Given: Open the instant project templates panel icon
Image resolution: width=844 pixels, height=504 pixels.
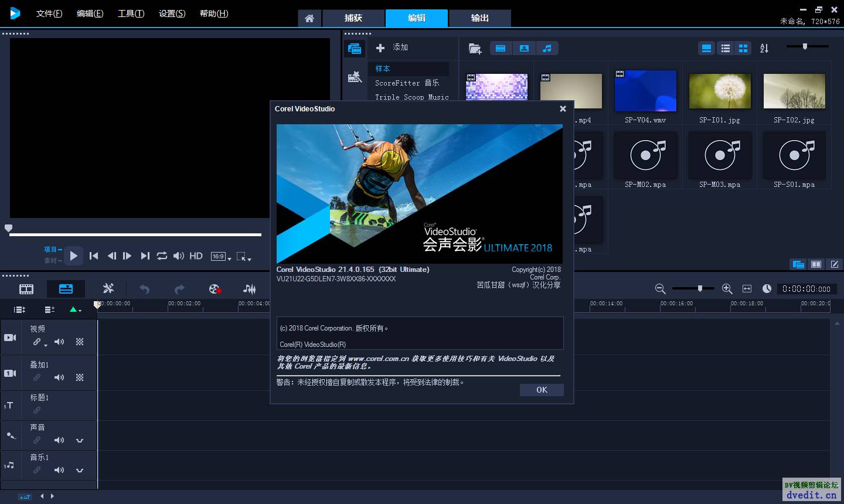Looking at the screenshot, I should click(355, 77).
